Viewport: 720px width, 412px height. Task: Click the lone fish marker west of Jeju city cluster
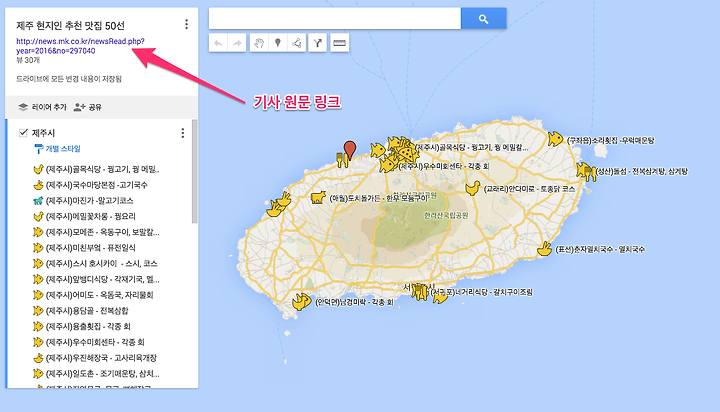pos(378,150)
